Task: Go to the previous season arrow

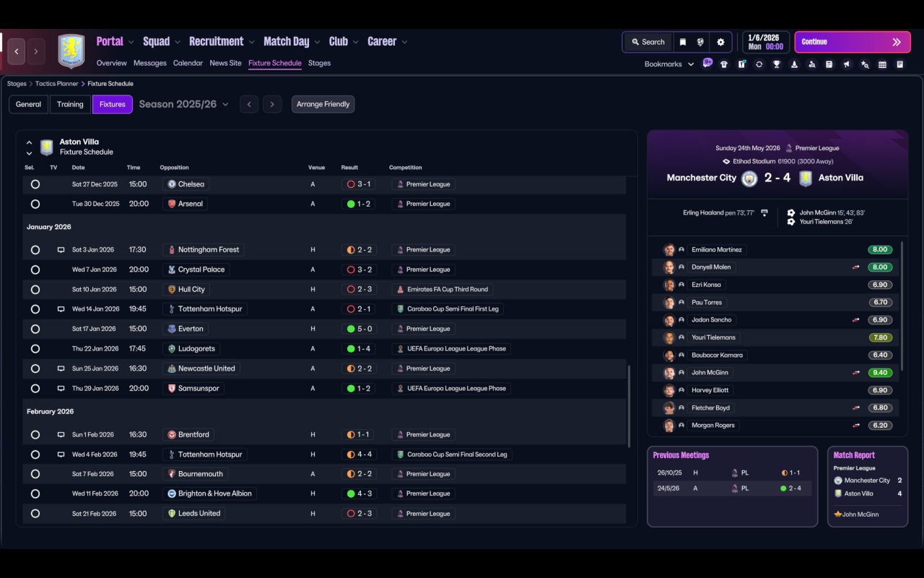Action: pos(249,104)
